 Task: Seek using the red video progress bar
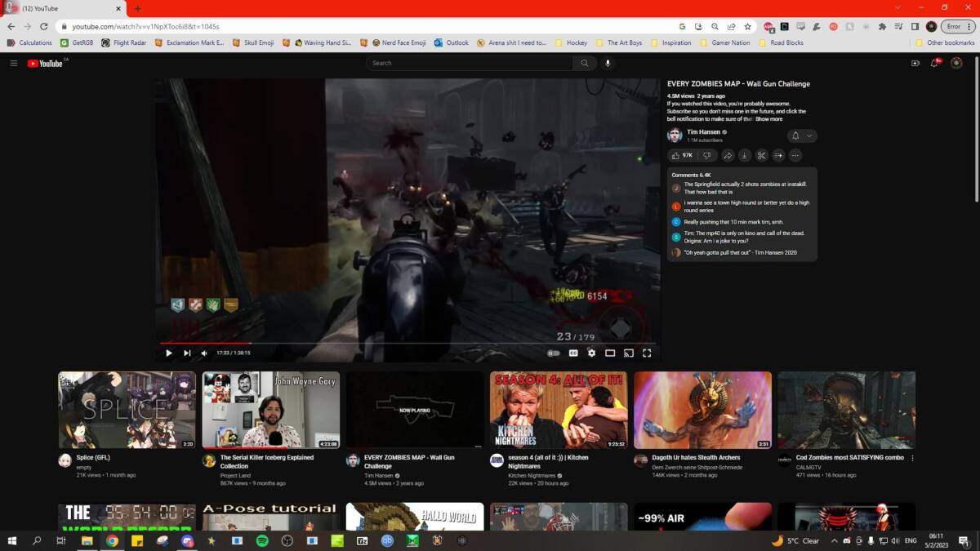click(x=327, y=342)
